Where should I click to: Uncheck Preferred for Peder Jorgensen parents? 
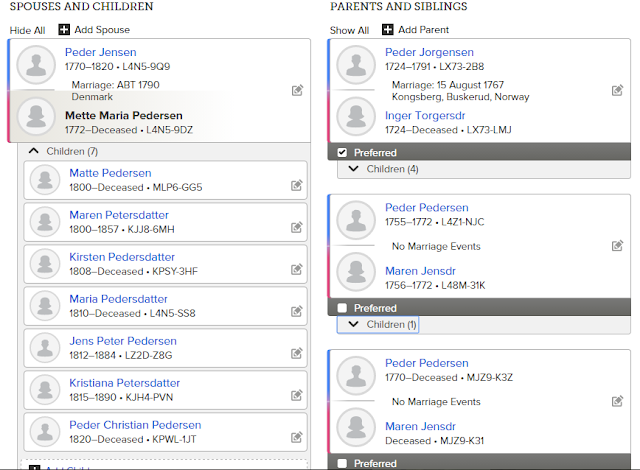(342, 153)
